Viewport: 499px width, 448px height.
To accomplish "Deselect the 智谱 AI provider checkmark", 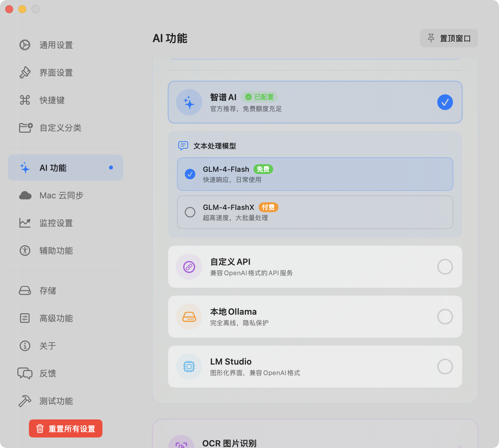I will (445, 102).
